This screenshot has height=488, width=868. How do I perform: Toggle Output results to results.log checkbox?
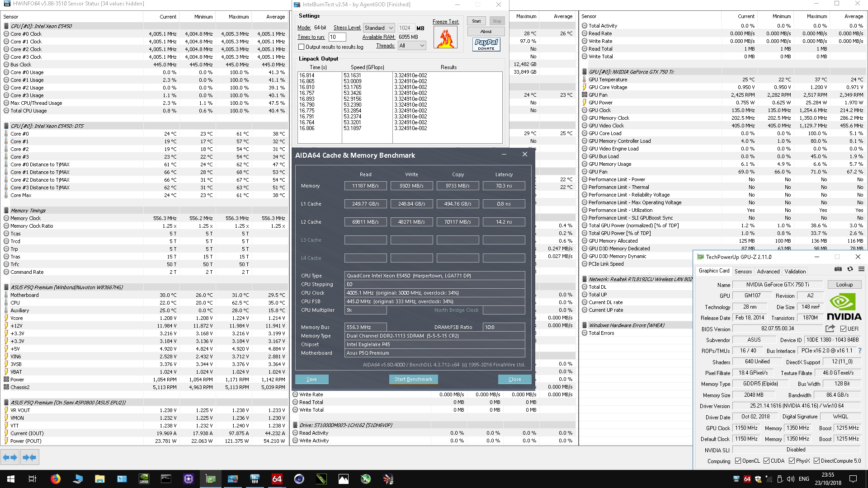[301, 47]
